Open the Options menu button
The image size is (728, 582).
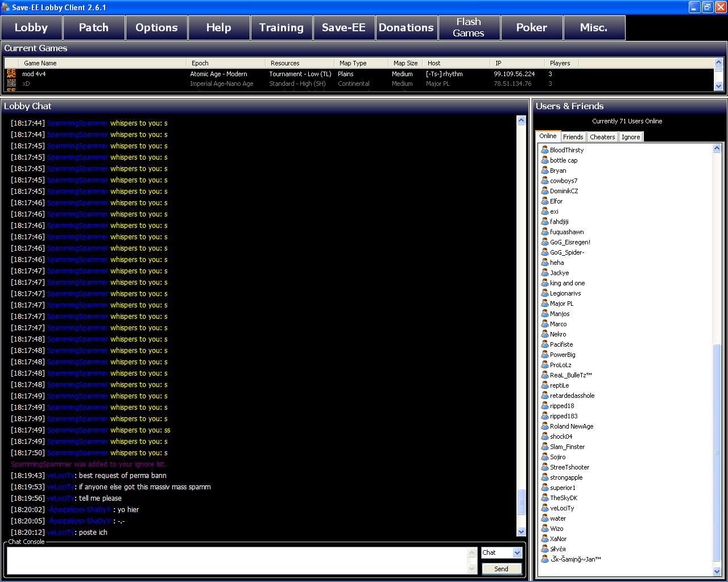click(x=156, y=27)
